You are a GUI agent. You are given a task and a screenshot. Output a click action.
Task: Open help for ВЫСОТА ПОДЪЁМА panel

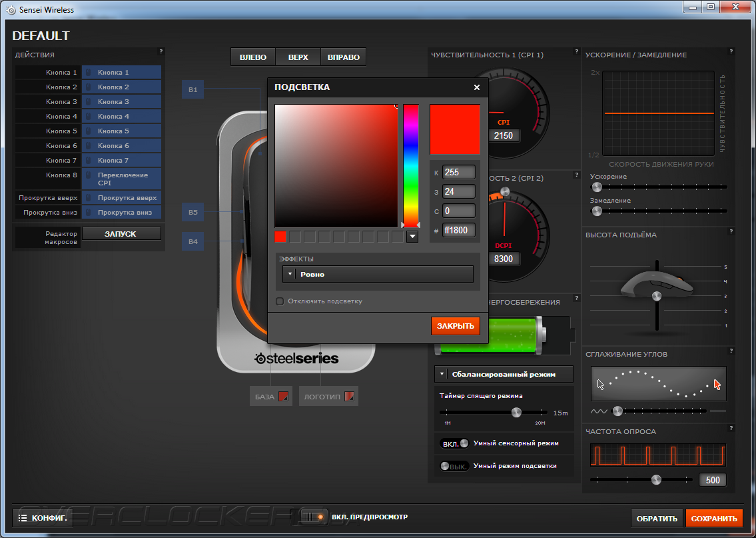coord(731,231)
